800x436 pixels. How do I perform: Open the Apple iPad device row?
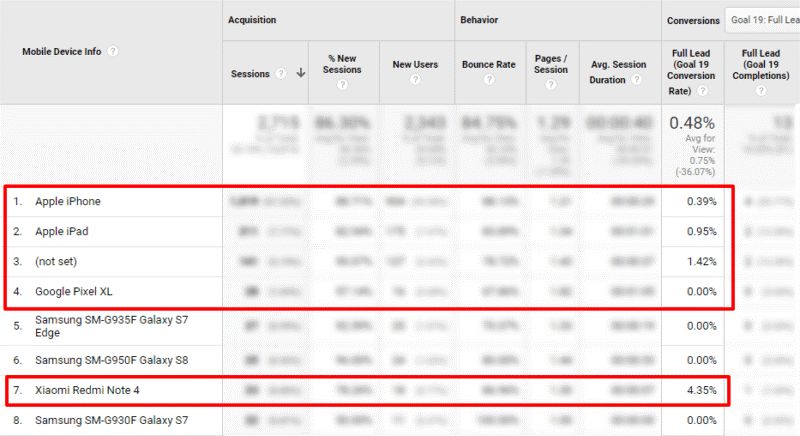pyautogui.click(x=62, y=232)
